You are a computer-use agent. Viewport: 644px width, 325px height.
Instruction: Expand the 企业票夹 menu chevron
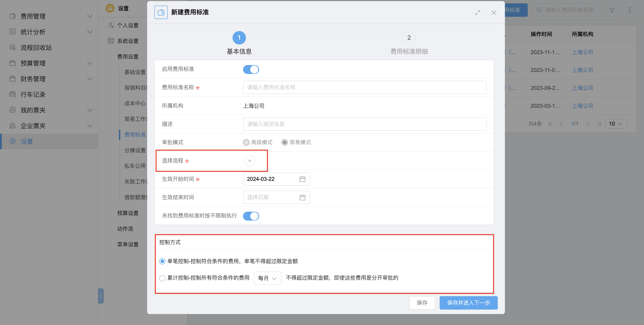click(x=90, y=126)
